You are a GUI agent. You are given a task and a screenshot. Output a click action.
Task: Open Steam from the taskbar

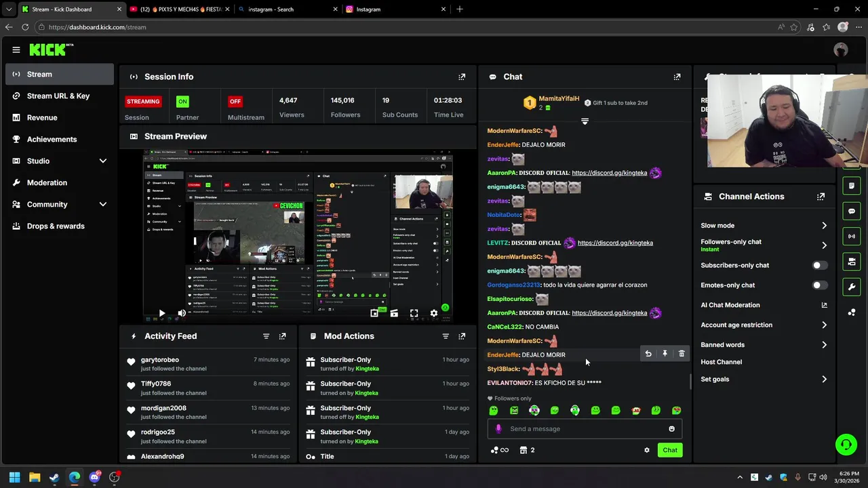point(54,477)
